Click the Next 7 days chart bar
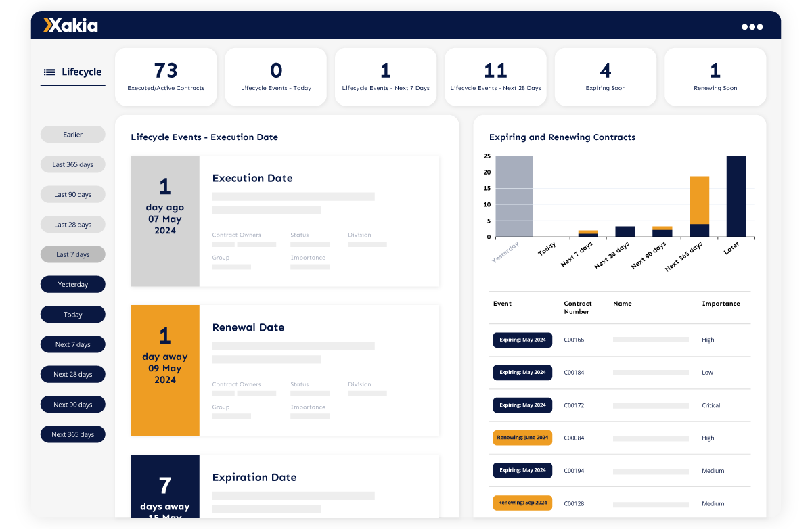Viewport: 812px width, 529px height. (588, 233)
